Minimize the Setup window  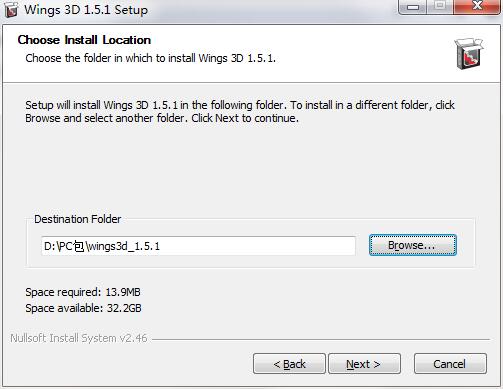tap(412, 6)
